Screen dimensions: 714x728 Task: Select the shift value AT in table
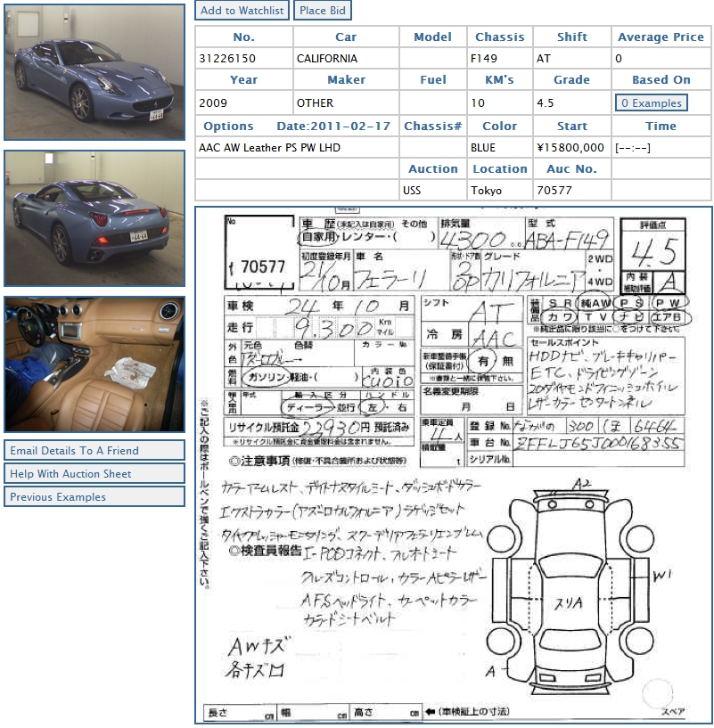pyautogui.click(x=544, y=59)
